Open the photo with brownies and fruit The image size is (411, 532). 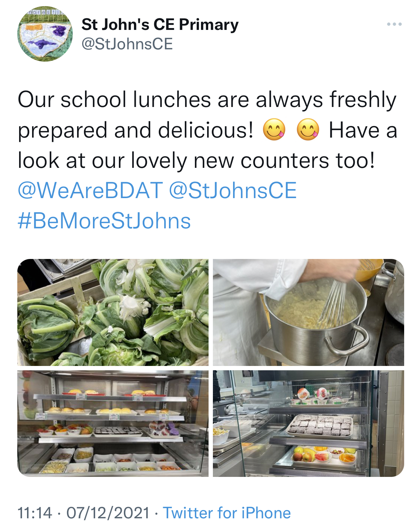pos(308,423)
